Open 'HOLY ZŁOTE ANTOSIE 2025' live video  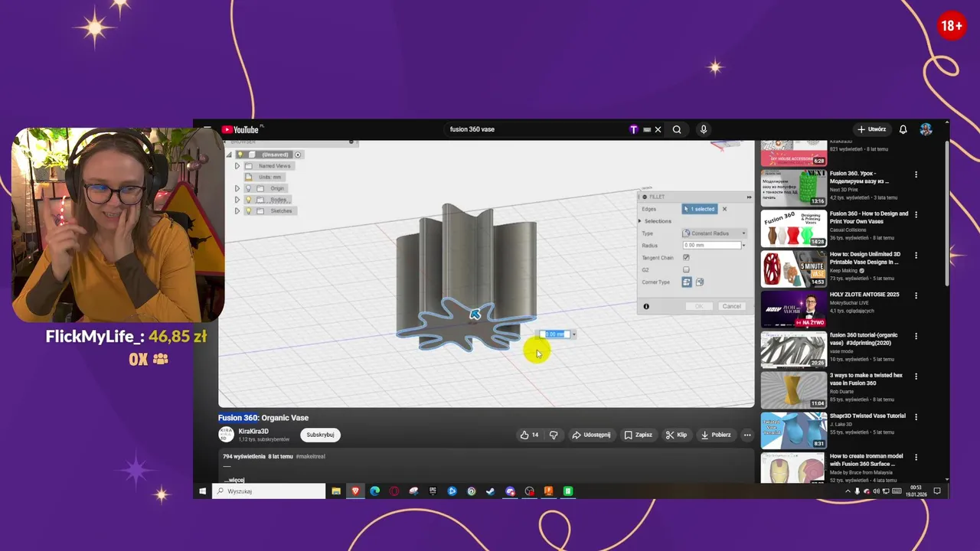(793, 308)
